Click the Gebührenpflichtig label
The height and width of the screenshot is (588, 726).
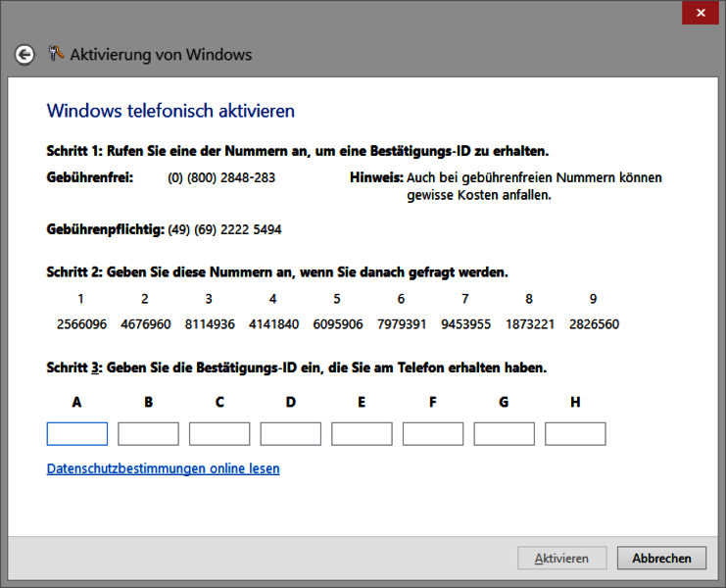[106, 229]
